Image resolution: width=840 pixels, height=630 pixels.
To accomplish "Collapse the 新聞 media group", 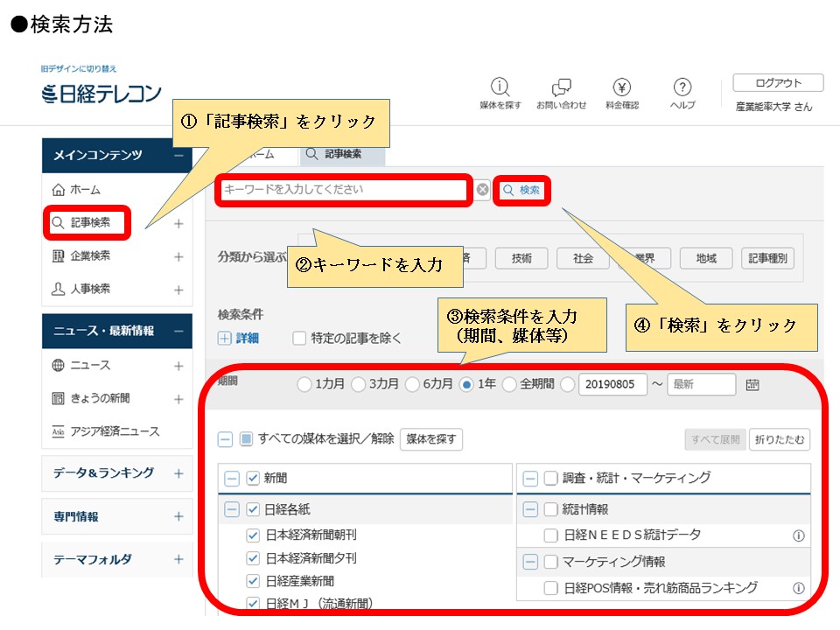I will [x=231, y=479].
